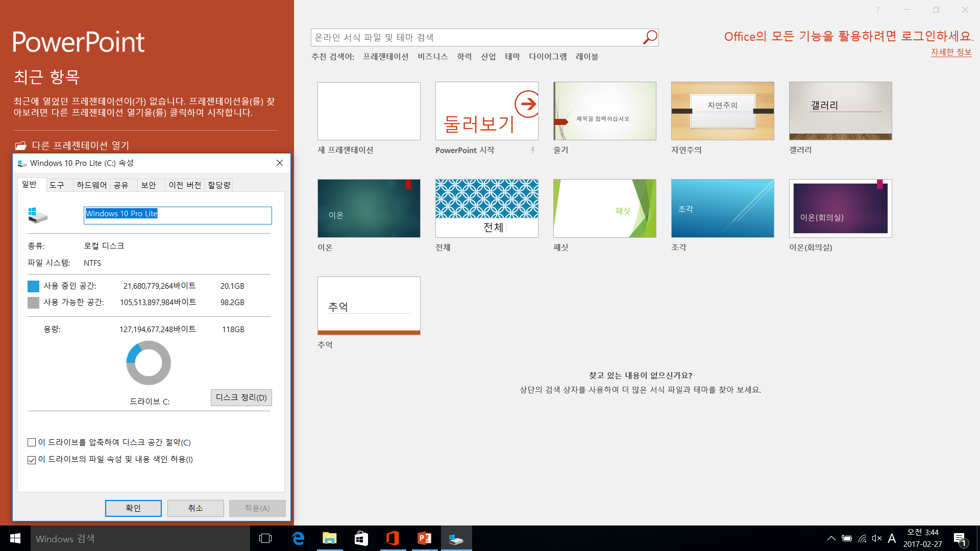Open the 둘러보기 PowerPoint 시작 template
The width and height of the screenshot is (980, 551).
[x=487, y=111]
